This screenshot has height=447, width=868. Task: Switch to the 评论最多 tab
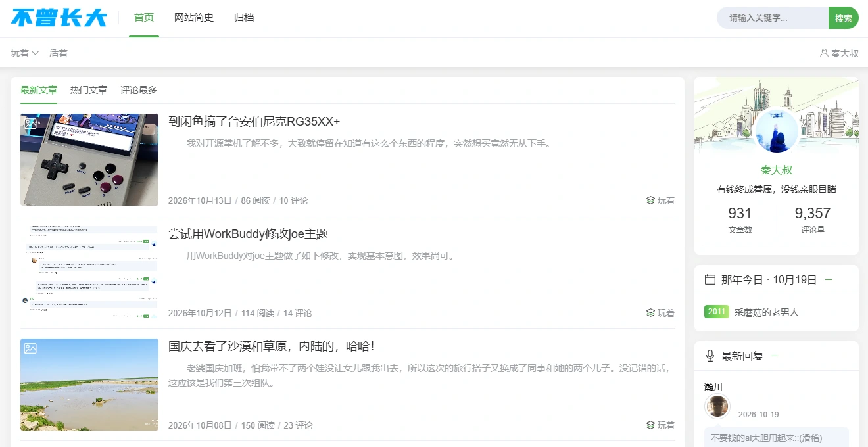pyautogui.click(x=139, y=90)
